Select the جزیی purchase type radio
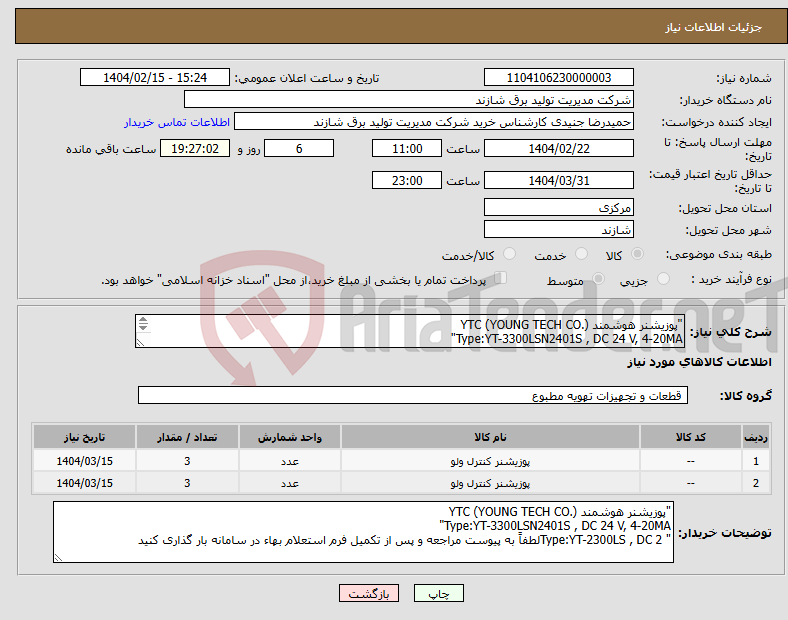Image resolution: width=788 pixels, height=620 pixels. click(x=663, y=278)
